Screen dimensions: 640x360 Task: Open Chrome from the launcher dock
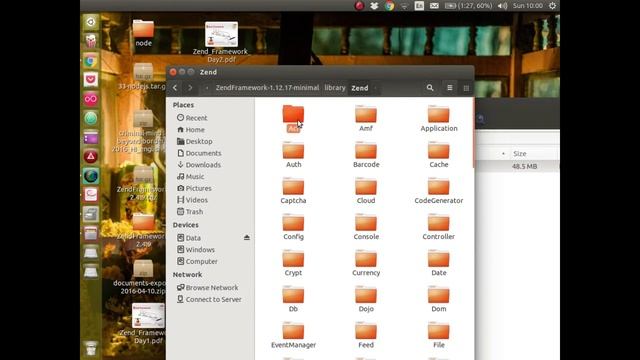pos(91,61)
